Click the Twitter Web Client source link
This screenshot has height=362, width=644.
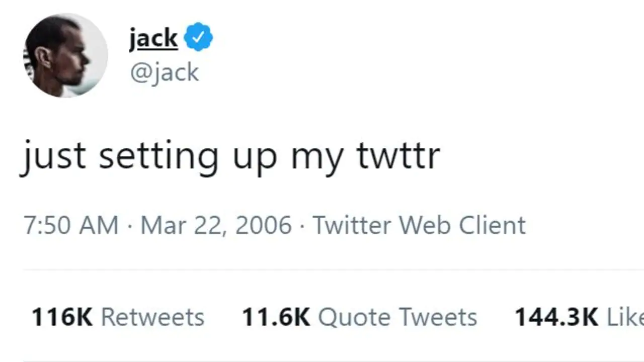coord(419,225)
